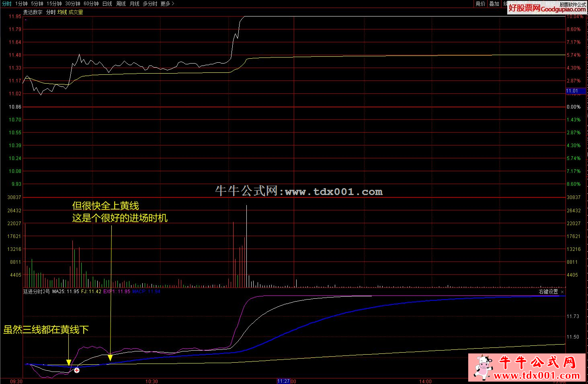
Task: Click the 均线 legend label
Action: click(62, 12)
